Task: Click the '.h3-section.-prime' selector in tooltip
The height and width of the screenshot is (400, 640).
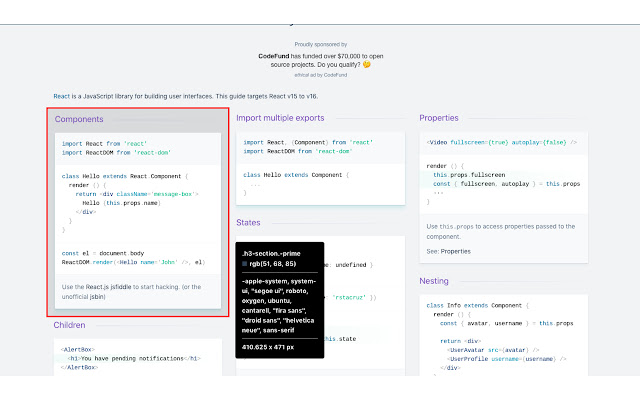Action: pos(271,253)
